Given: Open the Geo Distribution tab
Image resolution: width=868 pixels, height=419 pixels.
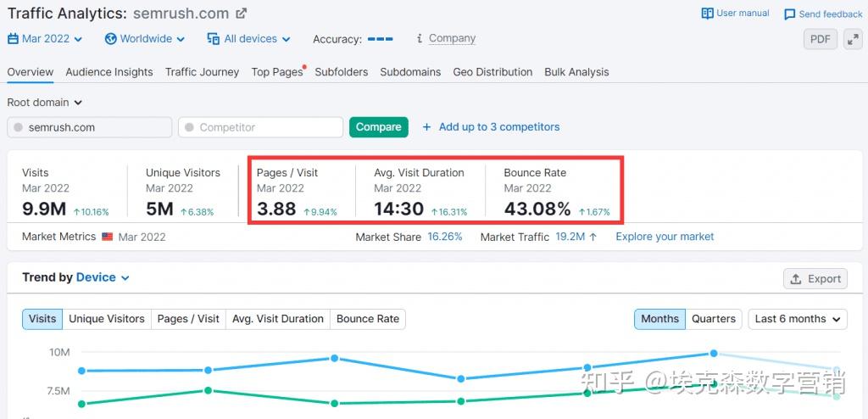Looking at the screenshot, I should [x=492, y=72].
